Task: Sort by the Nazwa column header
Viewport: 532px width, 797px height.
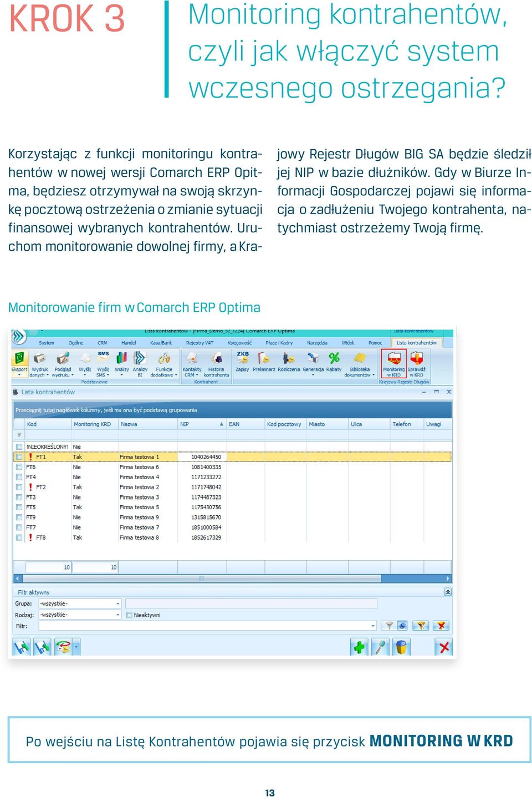Action: tap(148, 424)
